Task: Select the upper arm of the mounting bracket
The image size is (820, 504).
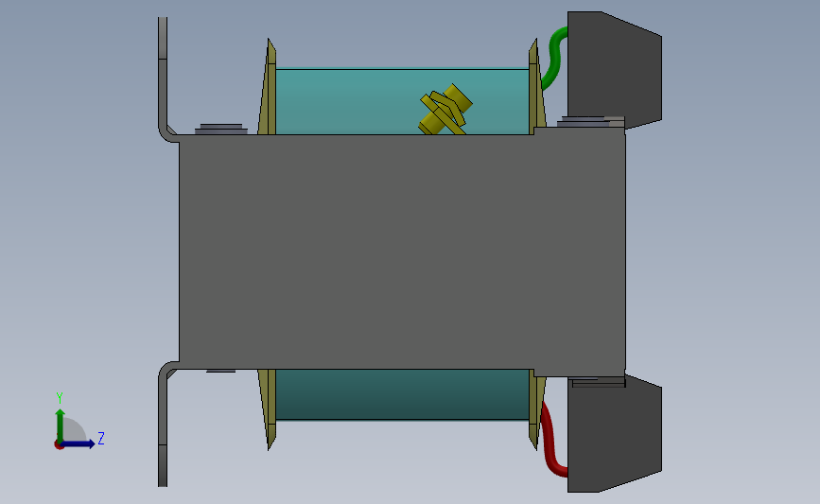Action: 164,78
